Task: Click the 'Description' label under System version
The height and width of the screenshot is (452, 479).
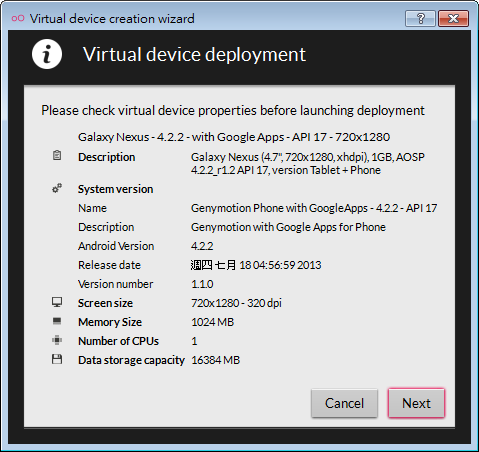Action: (x=106, y=227)
